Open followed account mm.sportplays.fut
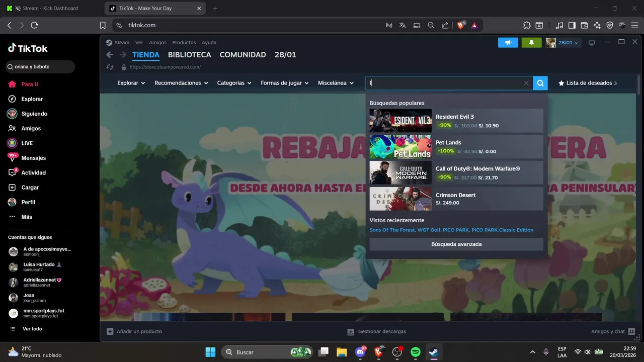The height and width of the screenshot is (362, 644). [44, 313]
